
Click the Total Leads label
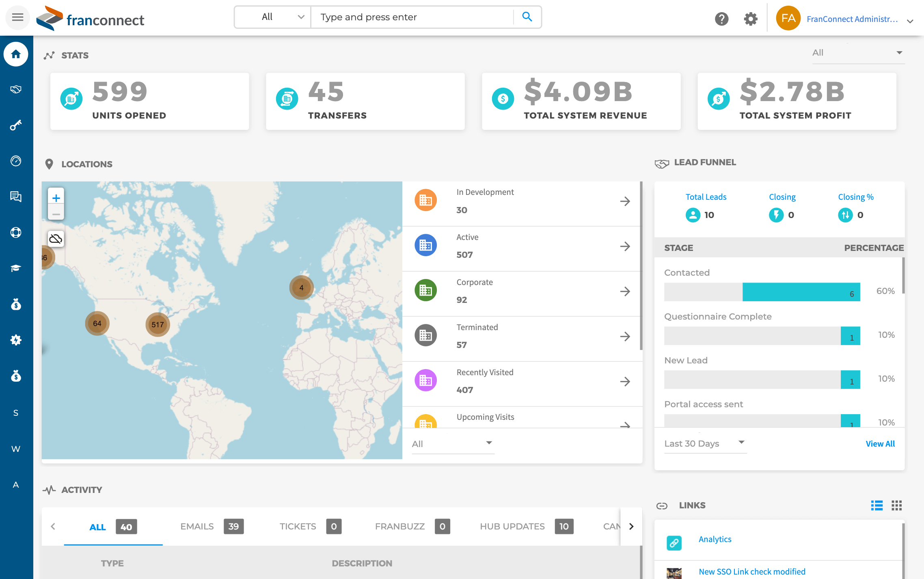[706, 197]
